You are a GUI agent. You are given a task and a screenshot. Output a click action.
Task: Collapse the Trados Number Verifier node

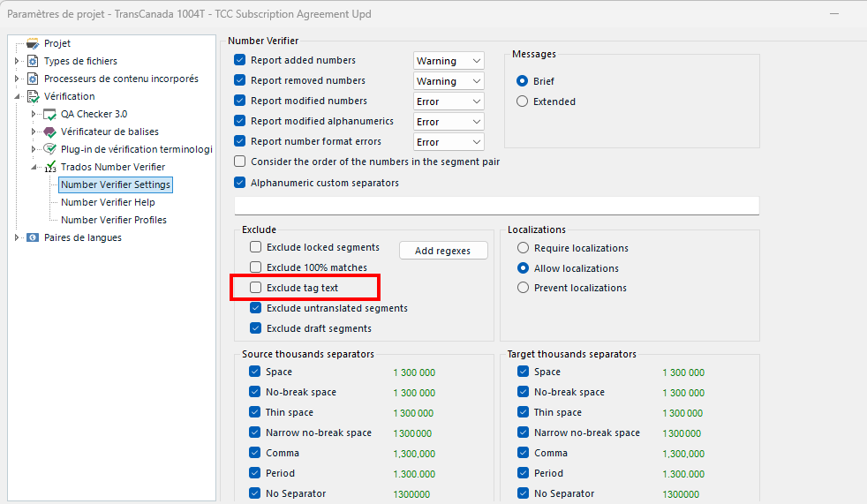point(34,167)
